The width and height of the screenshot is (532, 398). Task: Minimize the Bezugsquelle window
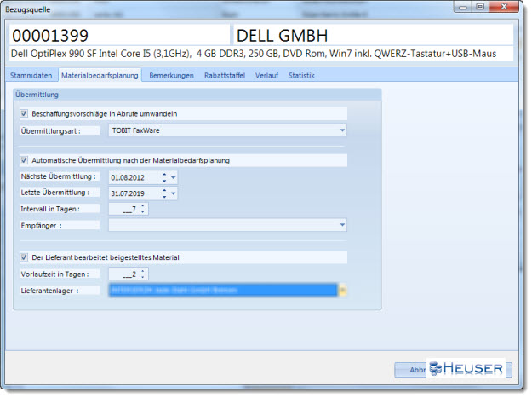(463, 7)
